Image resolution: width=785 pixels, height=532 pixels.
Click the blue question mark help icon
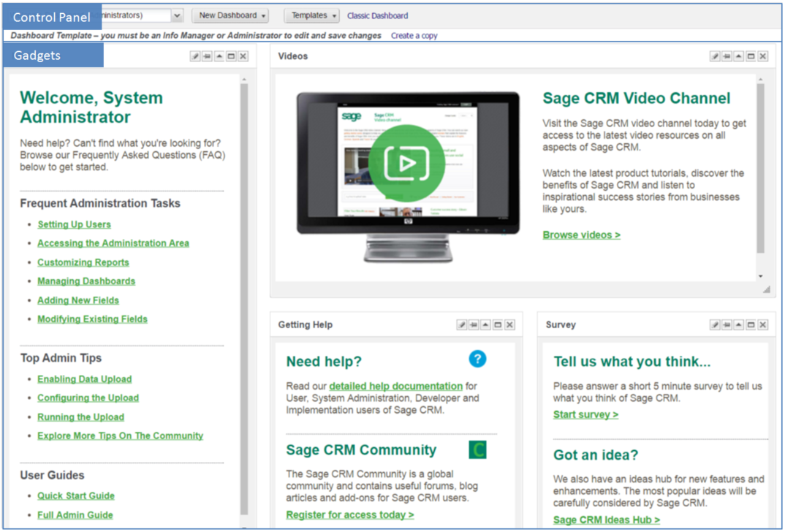(x=477, y=359)
